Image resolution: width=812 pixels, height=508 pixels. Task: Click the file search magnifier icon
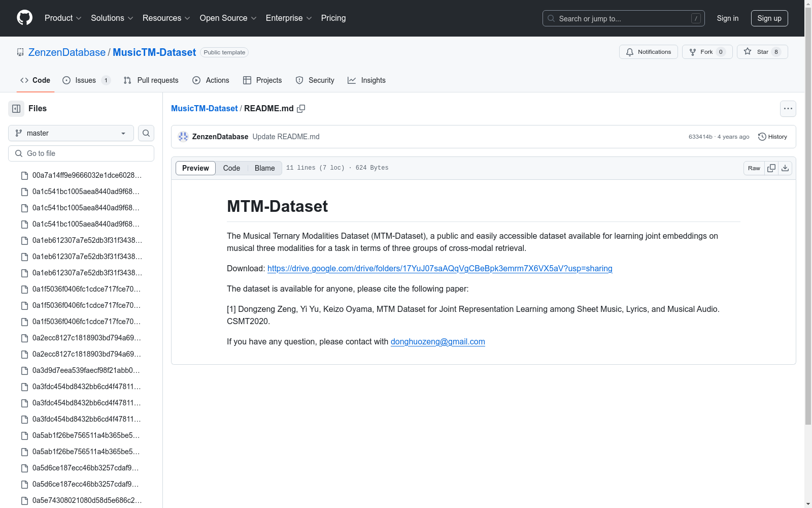[x=146, y=133]
